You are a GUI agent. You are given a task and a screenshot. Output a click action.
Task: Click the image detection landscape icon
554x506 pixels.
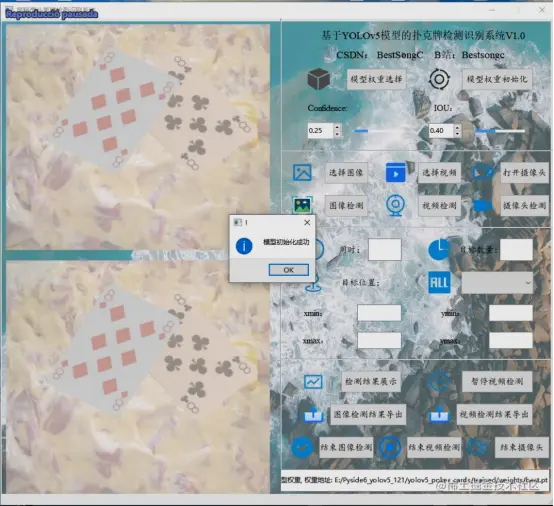[x=302, y=205]
